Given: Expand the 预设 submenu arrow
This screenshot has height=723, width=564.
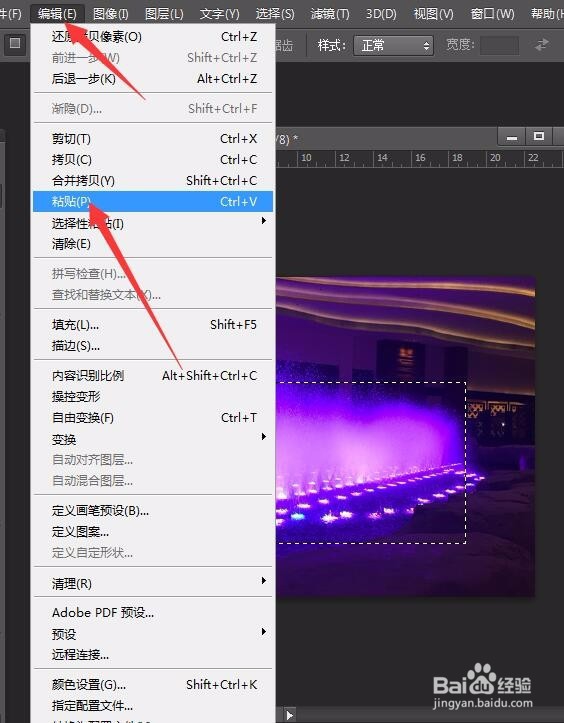Looking at the screenshot, I should [264, 631].
